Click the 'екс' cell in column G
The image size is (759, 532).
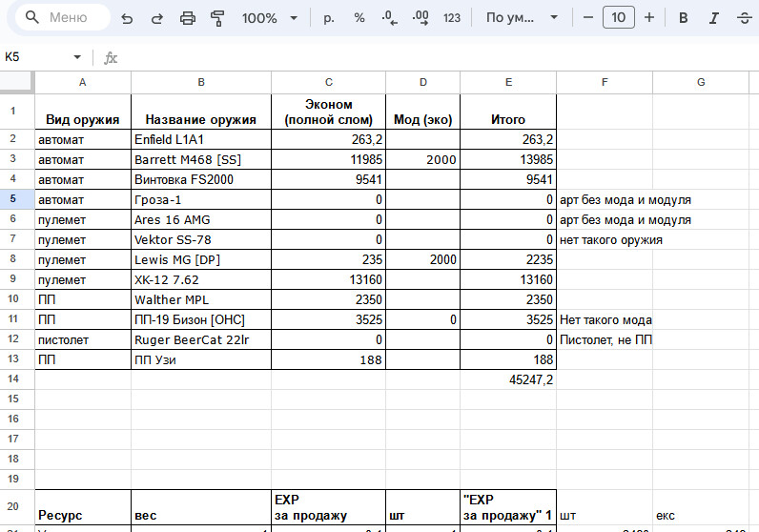coord(701,507)
